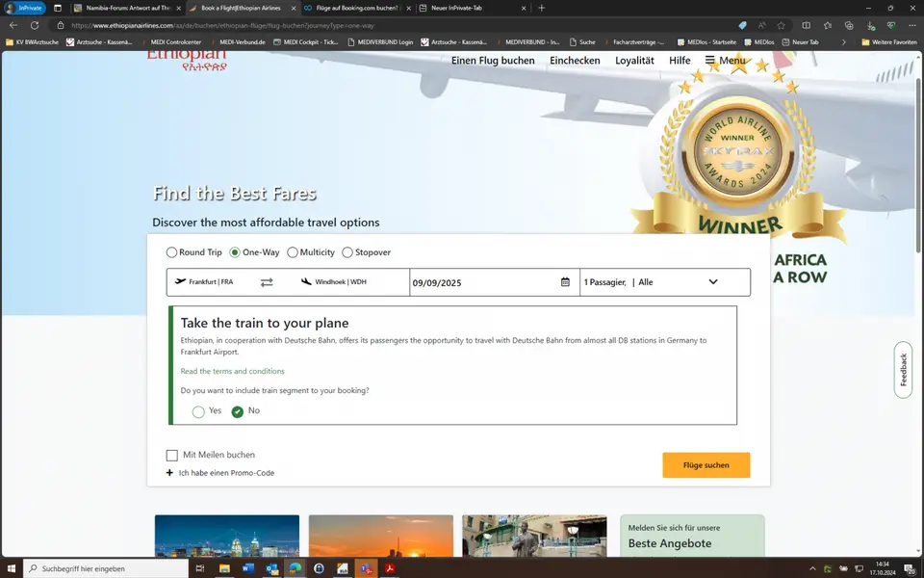The height and width of the screenshot is (578, 924).
Task: Switch to the Namibia-Forum tab
Action: coord(127,9)
